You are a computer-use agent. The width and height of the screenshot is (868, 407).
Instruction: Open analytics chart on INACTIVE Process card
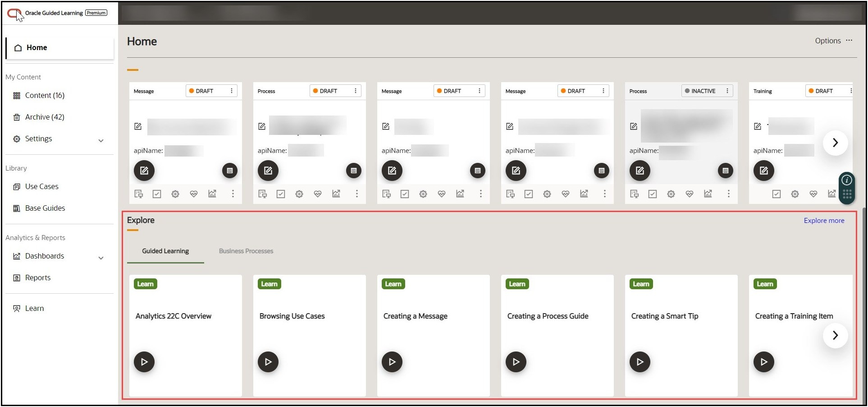click(x=708, y=194)
